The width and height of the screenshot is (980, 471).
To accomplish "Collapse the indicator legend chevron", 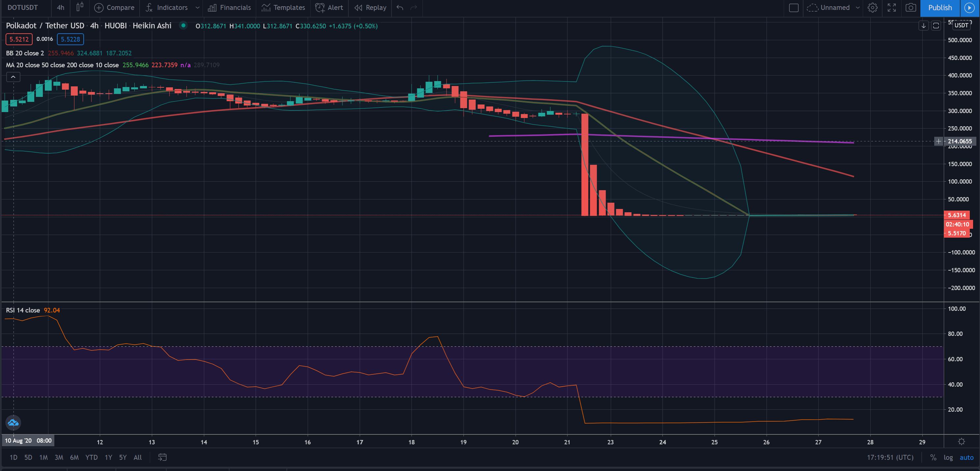I will 13,77.
